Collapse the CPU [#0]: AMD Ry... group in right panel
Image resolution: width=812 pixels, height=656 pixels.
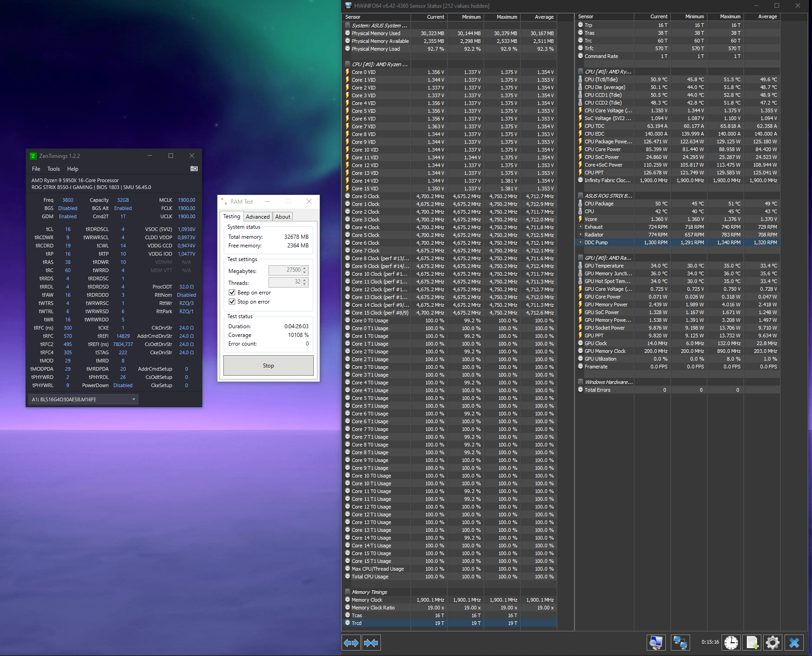580,72
